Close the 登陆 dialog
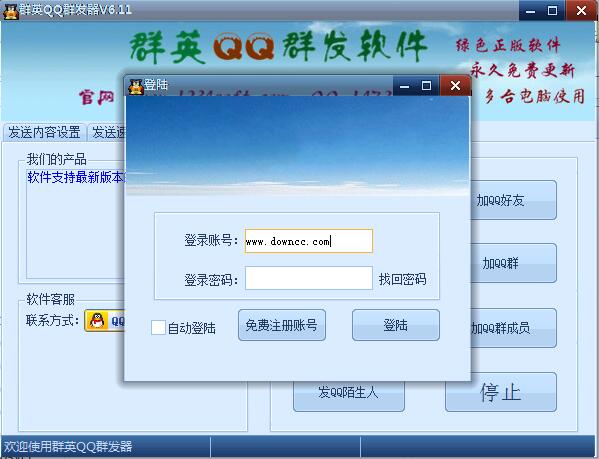Image resolution: width=599 pixels, height=459 pixels. [455, 86]
